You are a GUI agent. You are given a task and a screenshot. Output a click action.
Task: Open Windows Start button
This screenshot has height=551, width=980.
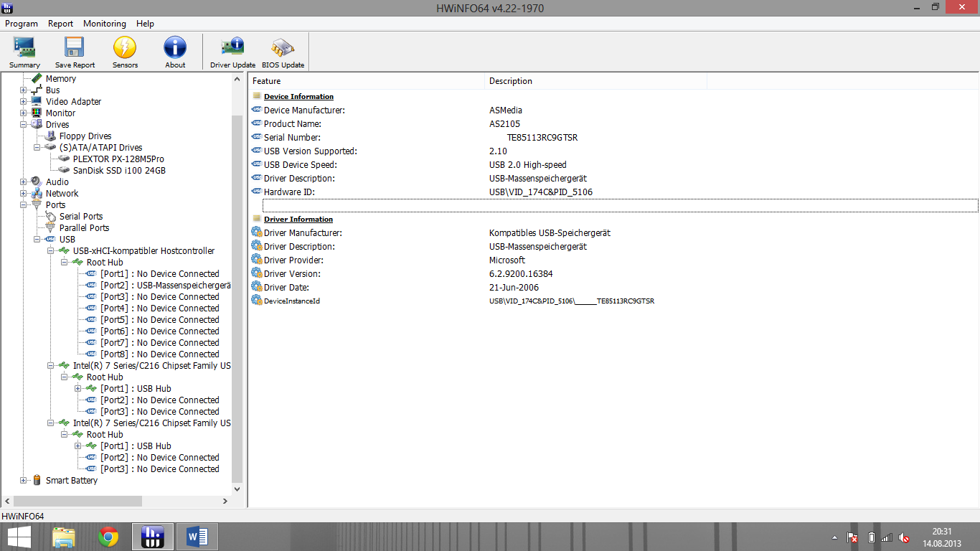(x=19, y=537)
